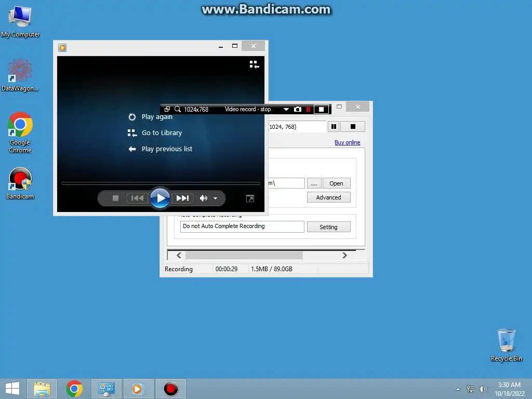Skip to next track in Media Player
This screenshot has height=399, width=532.
pos(182,198)
